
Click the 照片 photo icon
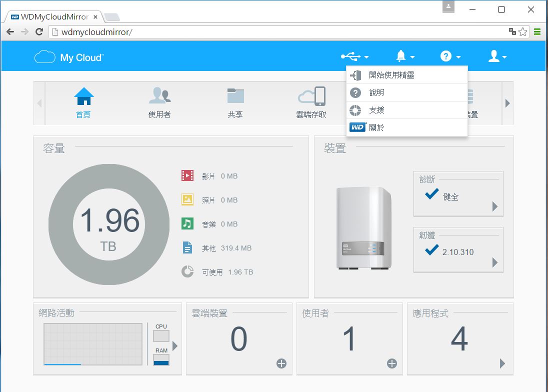coord(187,199)
